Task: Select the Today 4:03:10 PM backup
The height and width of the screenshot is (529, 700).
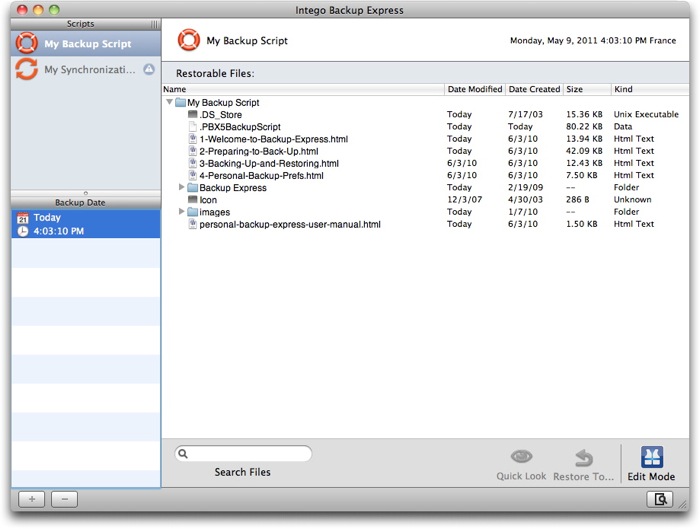Action: [x=86, y=224]
